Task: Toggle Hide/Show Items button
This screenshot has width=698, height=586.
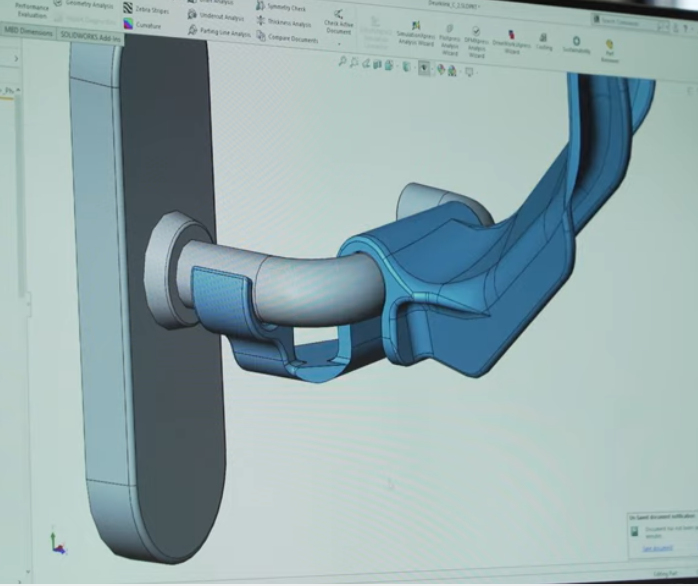Action: pos(424,68)
